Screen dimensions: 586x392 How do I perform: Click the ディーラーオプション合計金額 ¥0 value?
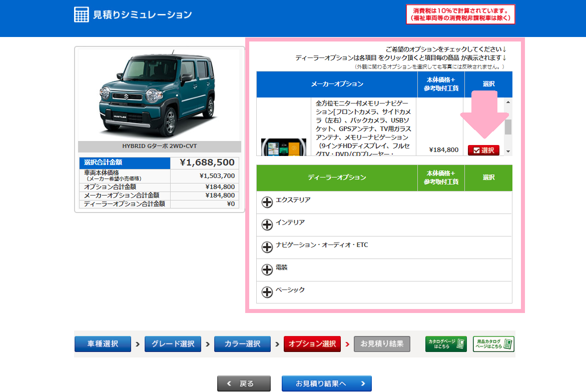click(231, 204)
